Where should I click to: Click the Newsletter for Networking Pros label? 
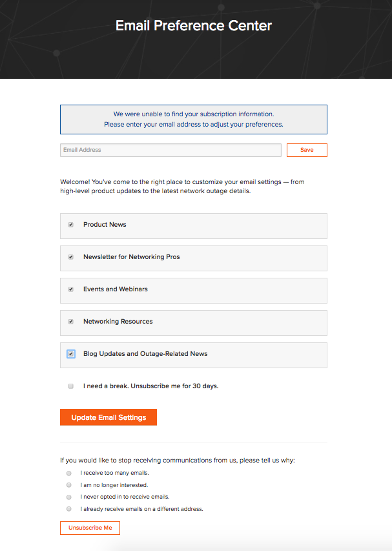click(132, 257)
